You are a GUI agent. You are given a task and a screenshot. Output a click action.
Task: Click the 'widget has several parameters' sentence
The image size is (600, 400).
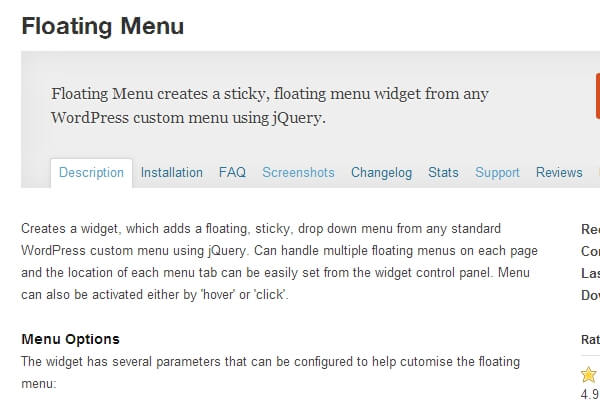click(270, 371)
